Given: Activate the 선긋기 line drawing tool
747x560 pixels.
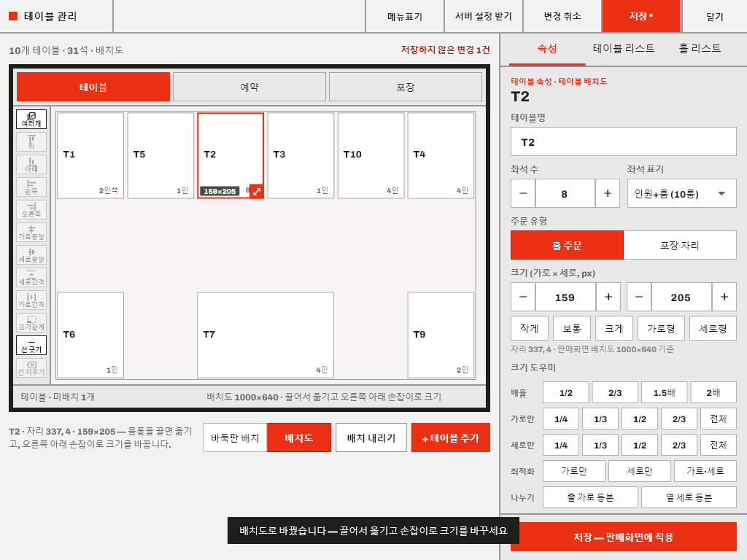Looking at the screenshot, I should pos(31,345).
